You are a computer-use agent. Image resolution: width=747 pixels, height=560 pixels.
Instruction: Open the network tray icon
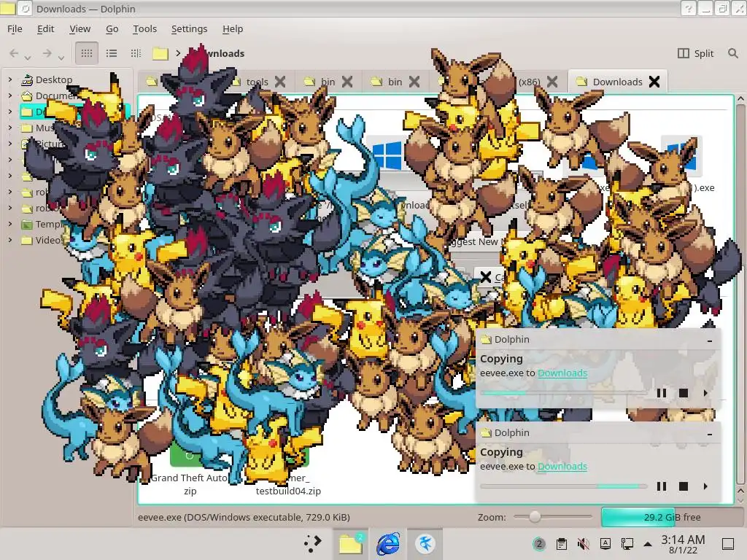[627, 544]
